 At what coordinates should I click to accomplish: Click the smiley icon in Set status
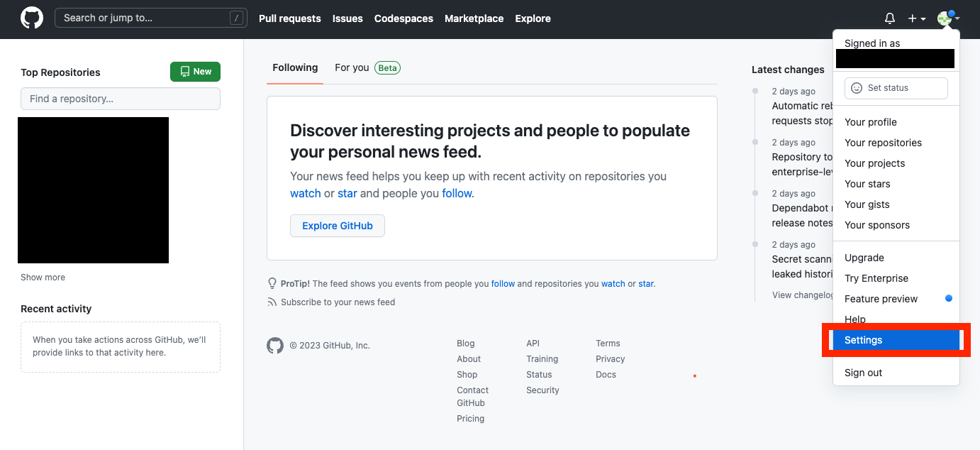(x=857, y=88)
